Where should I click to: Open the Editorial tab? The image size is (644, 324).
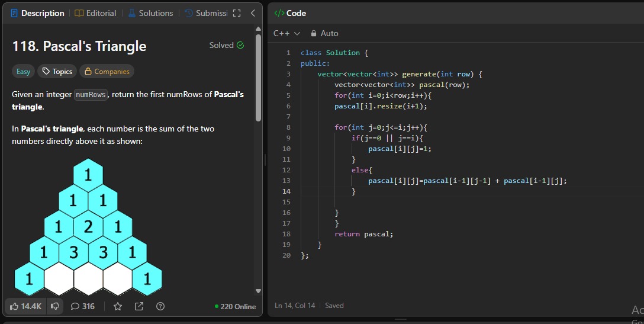pyautogui.click(x=95, y=13)
